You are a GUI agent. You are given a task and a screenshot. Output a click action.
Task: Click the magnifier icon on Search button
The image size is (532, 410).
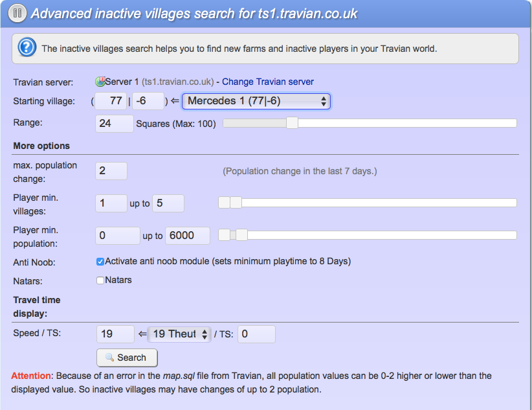pyautogui.click(x=109, y=358)
